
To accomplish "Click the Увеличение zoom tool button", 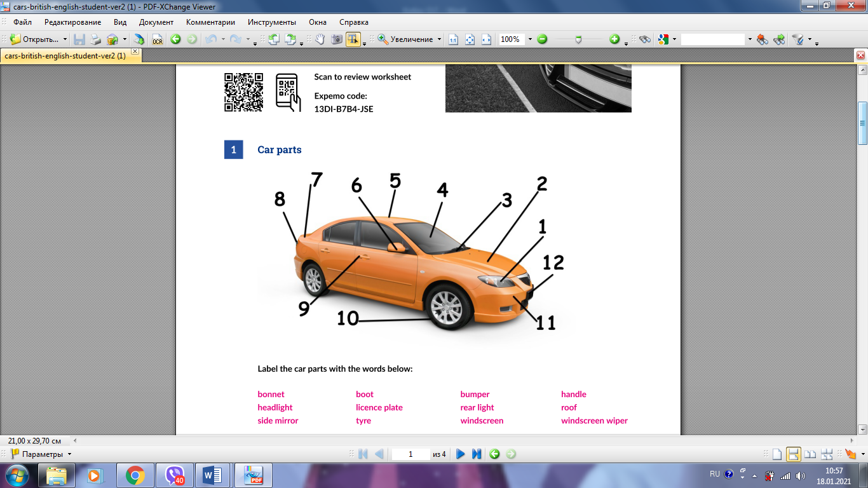I will 405,39.
